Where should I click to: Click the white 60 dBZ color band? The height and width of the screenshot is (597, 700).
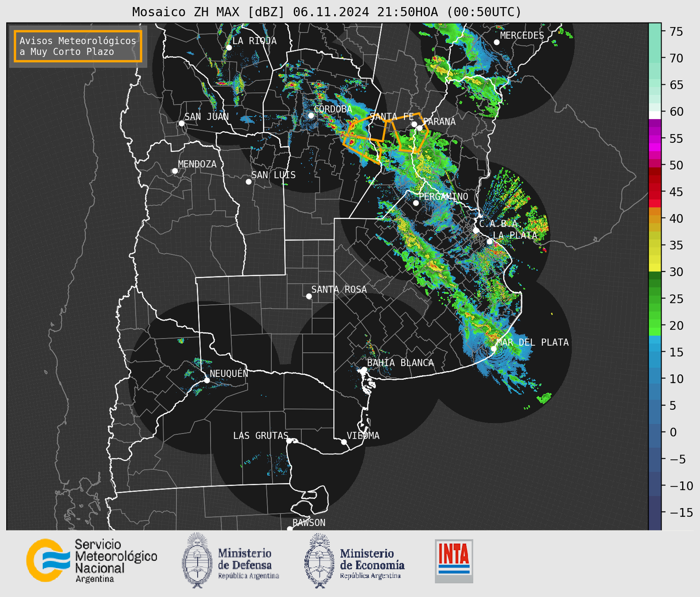tap(655, 115)
